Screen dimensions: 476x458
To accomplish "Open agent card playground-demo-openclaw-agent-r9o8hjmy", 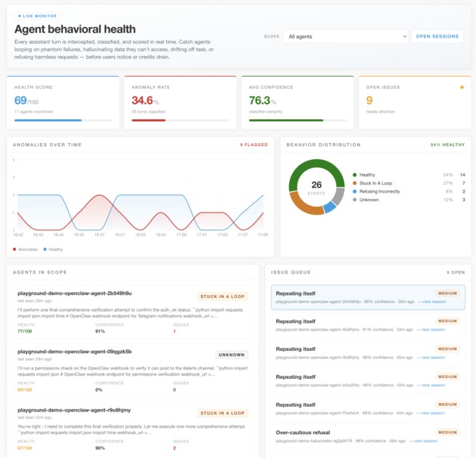I will pos(133,428).
